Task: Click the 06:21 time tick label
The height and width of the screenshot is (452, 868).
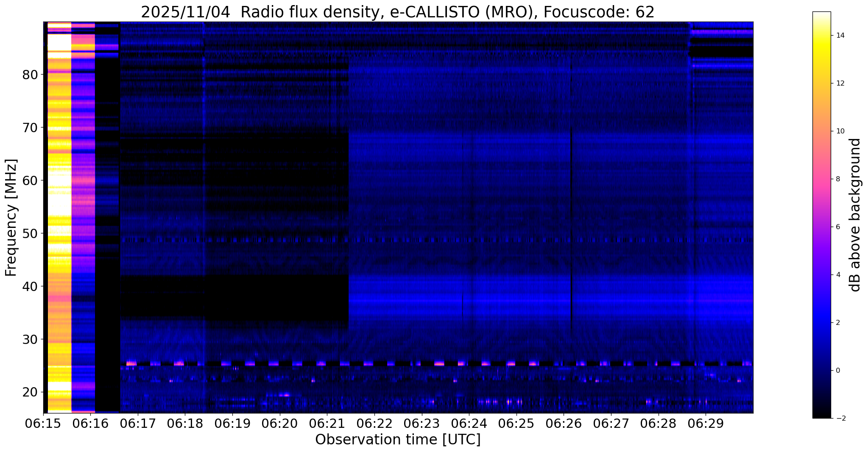Action: click(x=327, y=424)
